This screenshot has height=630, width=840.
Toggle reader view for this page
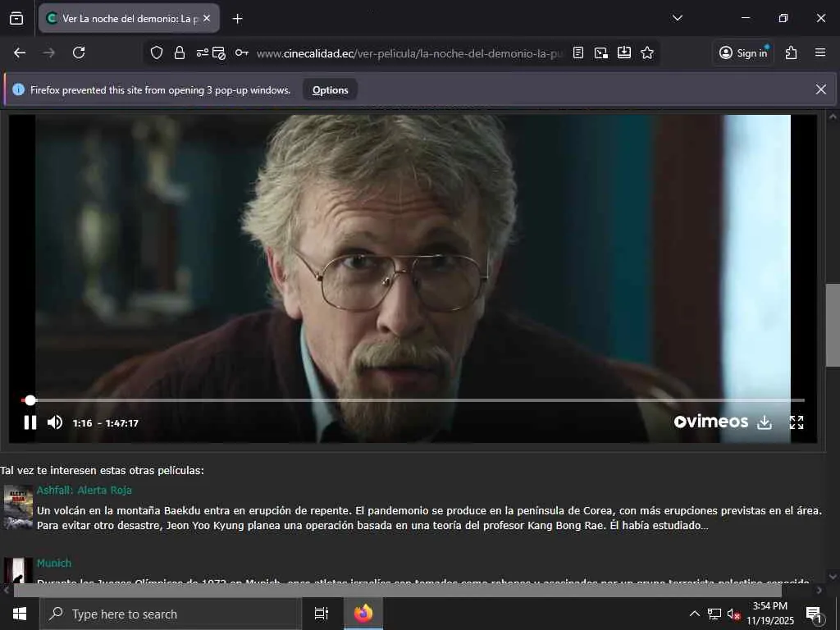[578, 52]
